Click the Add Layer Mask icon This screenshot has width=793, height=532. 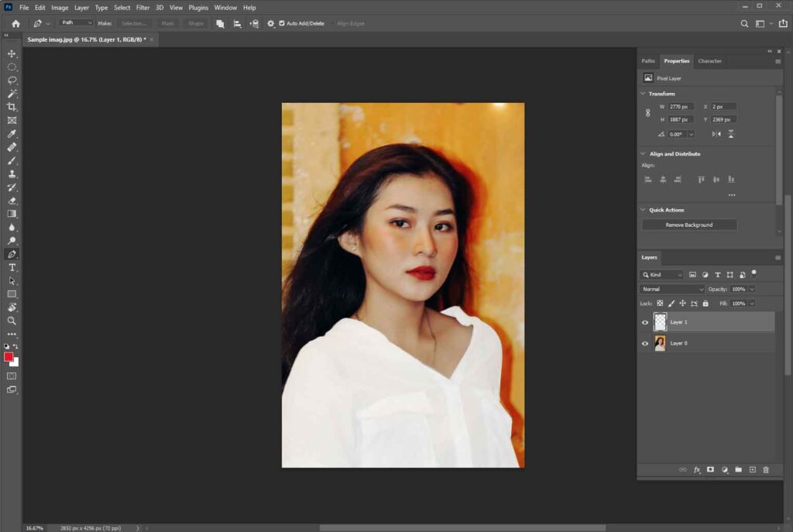(710, 470)
